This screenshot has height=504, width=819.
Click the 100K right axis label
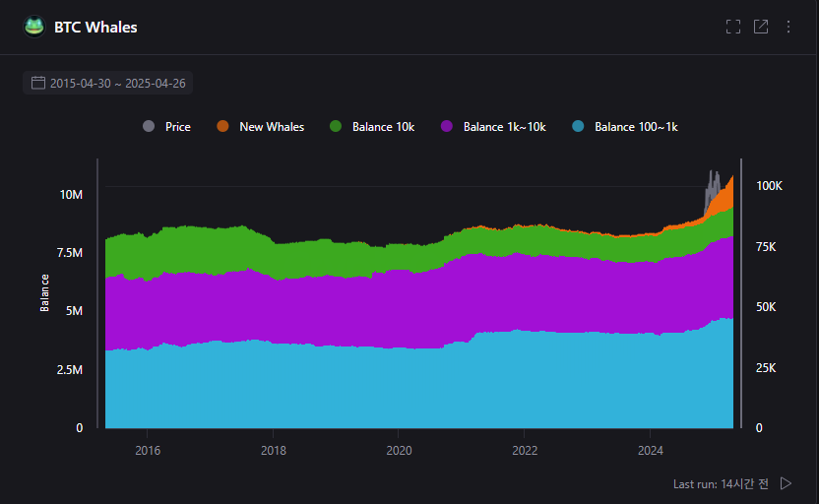click(770, 186)
